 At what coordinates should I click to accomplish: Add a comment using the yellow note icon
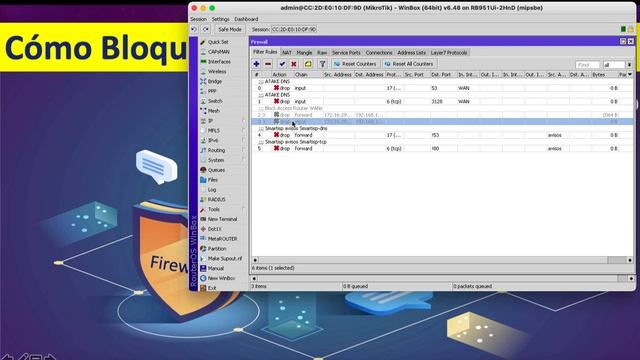tap(308, 64)
